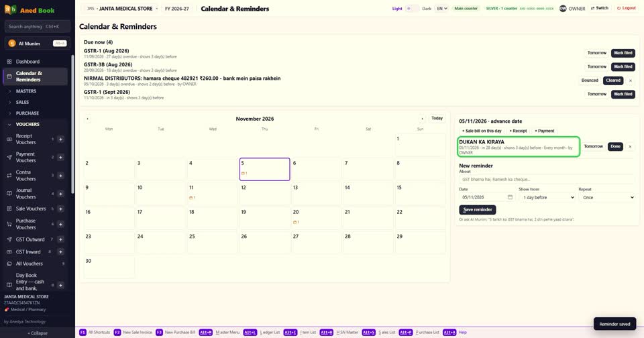Viewport: 644px width, 338px height.
Task: Open All Shortcuts F1 in bottom bar
Action: pyautogui.click(x=95, y=333)
